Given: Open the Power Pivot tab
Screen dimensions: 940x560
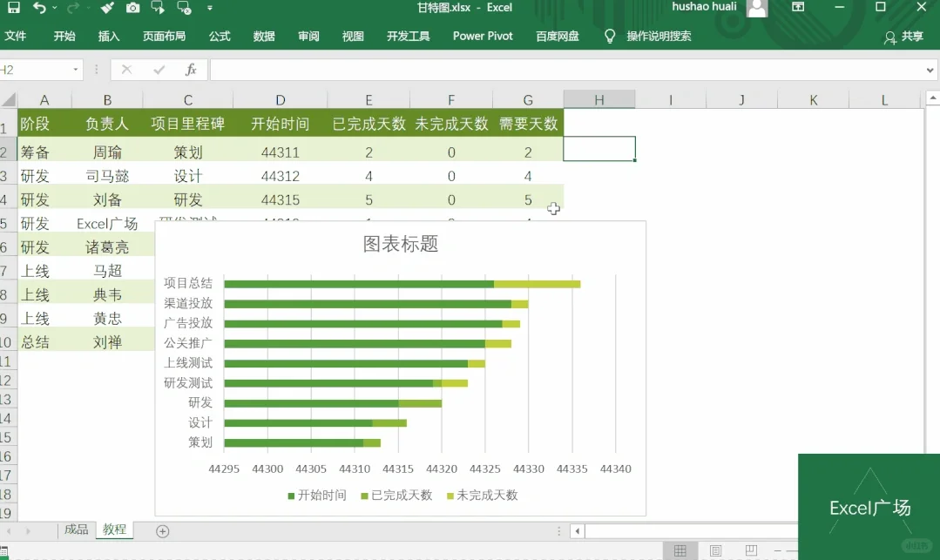Looking at the screenshot, I should (x=483, y=36).
